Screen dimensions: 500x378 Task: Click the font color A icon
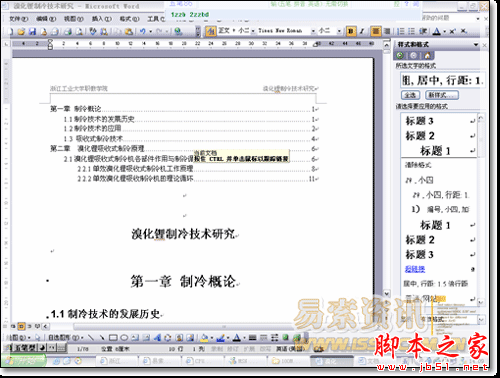[x=437, y=31]
